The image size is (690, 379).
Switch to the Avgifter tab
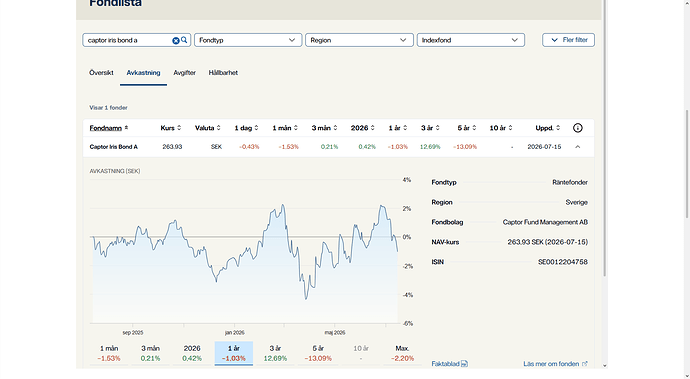point(184,73)
